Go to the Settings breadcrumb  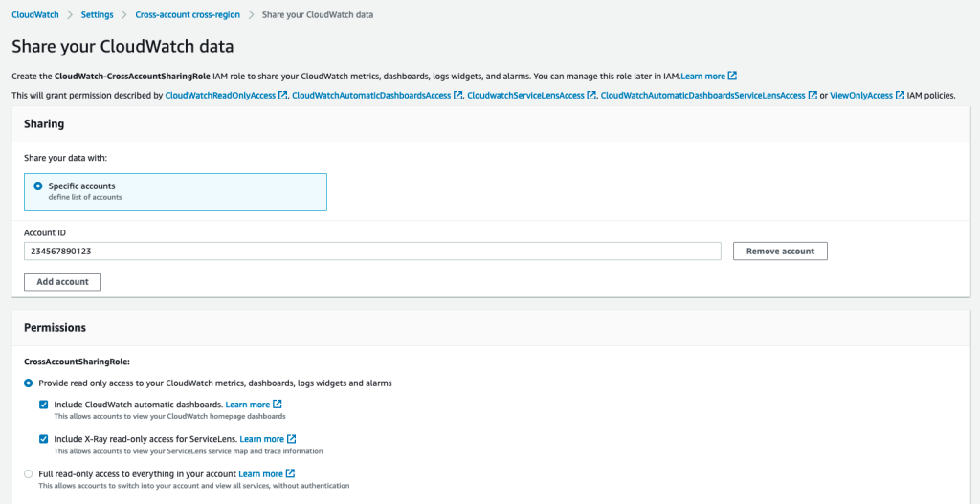[97, 14]
